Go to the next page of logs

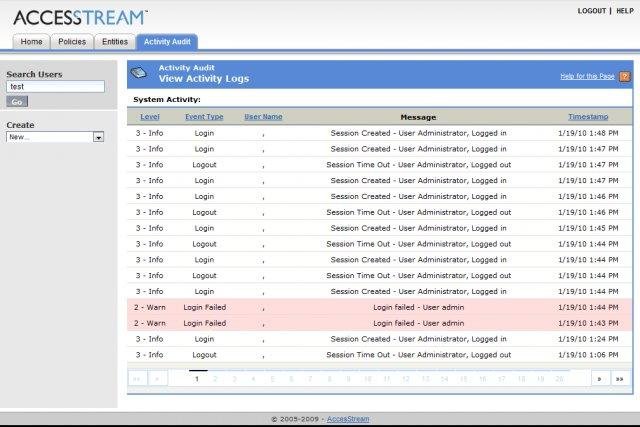(600, 379)
